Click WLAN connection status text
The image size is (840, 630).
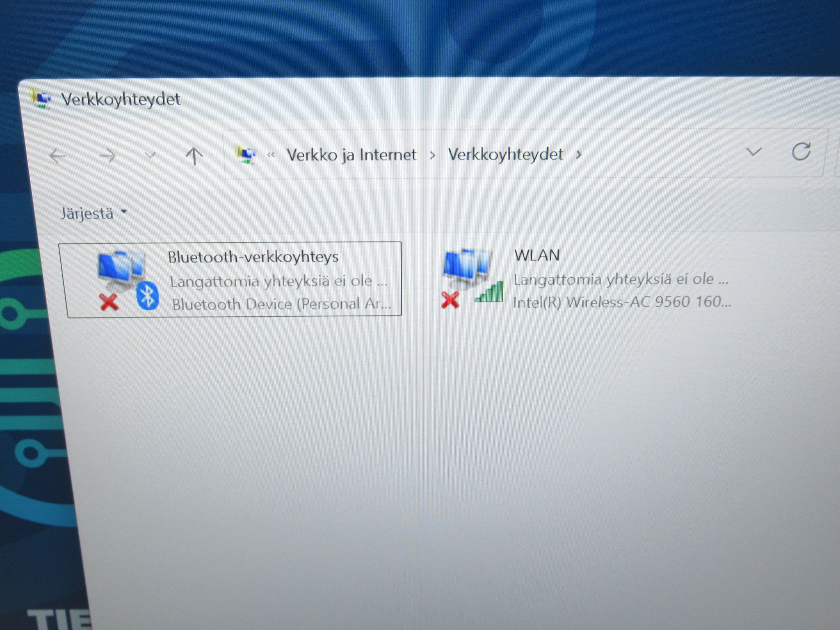click(x=621, y=279)
